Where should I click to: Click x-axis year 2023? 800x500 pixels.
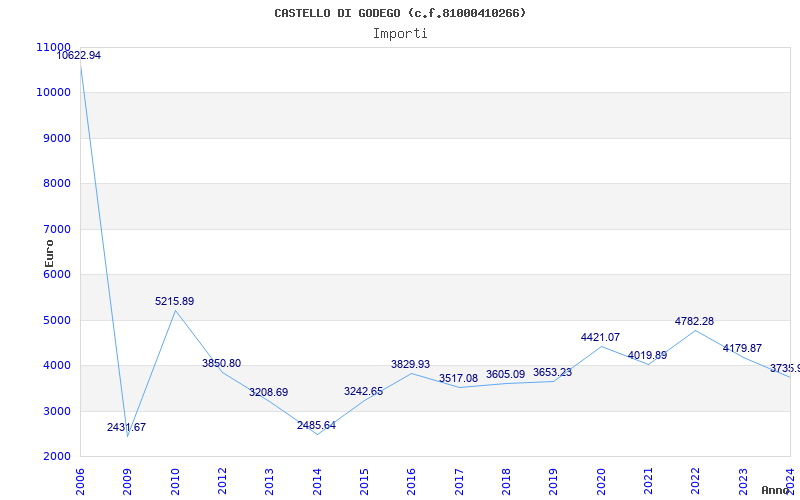tap(743, 481)
